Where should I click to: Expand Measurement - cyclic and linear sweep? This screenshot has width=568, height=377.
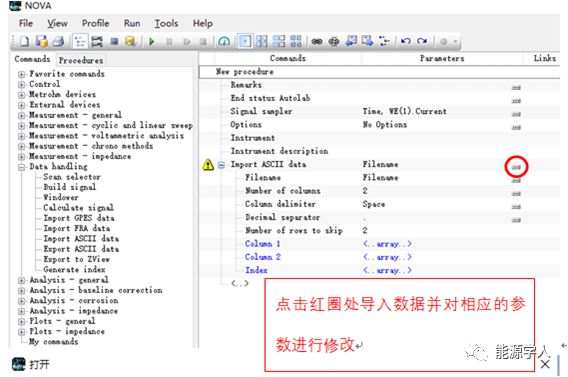pos(22,126)
